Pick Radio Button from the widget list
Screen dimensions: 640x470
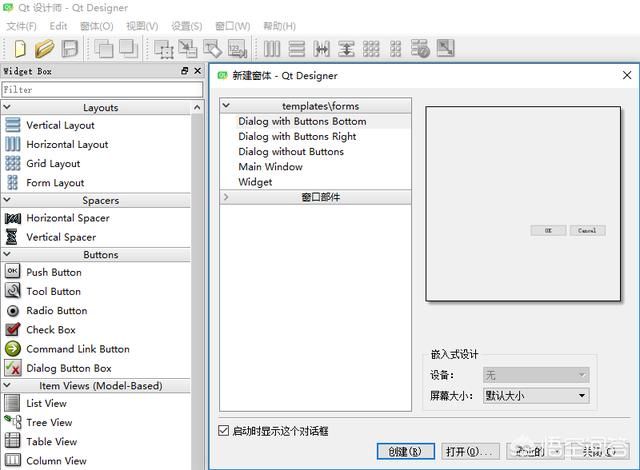point(56,311)
